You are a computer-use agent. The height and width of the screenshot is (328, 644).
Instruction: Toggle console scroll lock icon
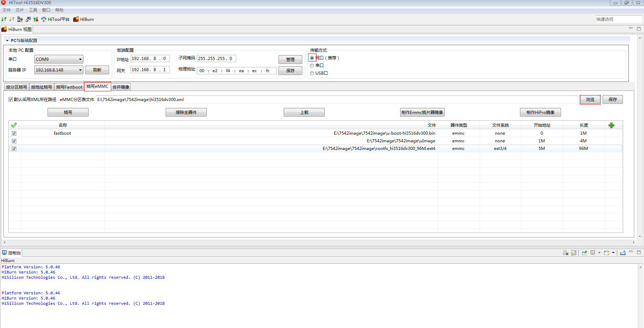[573, 253]
